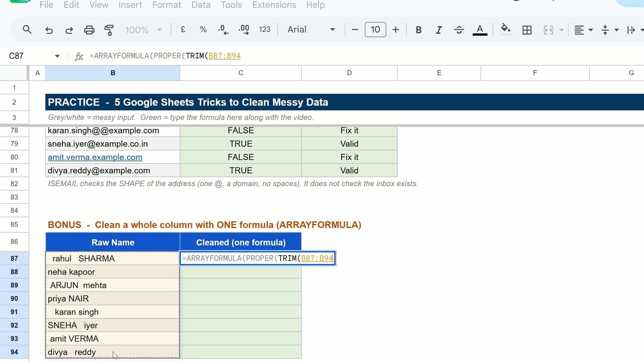Click 'TRUE' cell in row 79
The image size is (644, 362).
tap(241, 144)
